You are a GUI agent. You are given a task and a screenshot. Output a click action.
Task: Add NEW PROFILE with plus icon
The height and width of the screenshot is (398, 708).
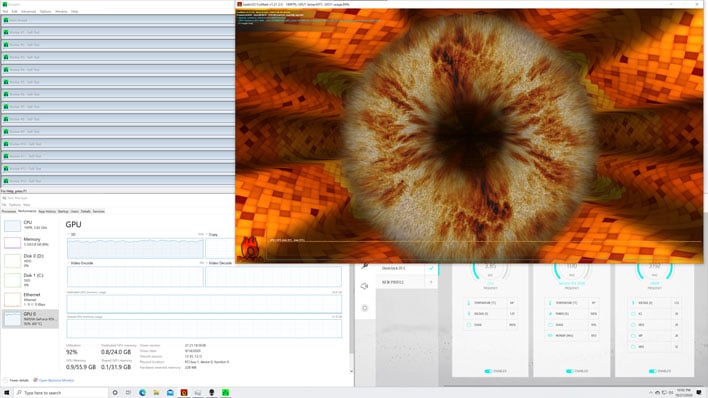click(431, 282)
